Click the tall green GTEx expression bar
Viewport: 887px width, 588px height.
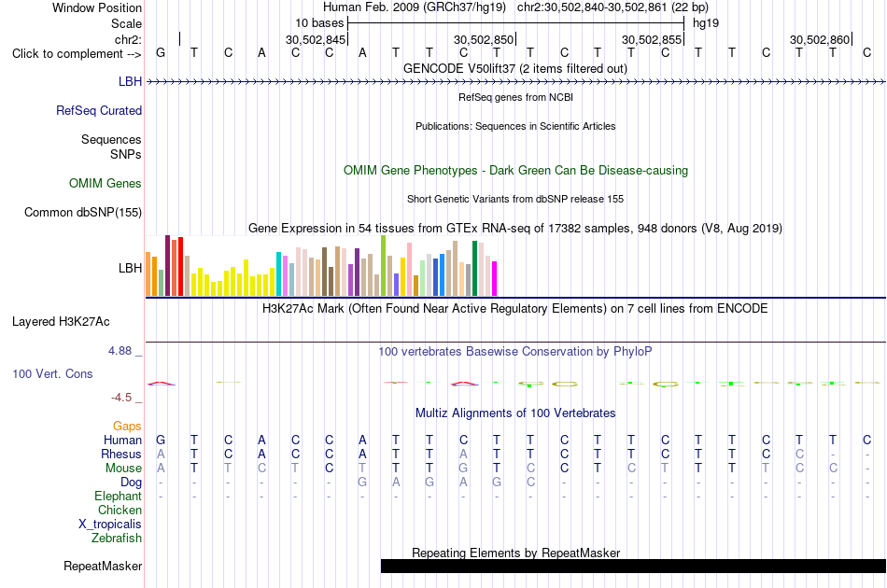click(383, 266)
